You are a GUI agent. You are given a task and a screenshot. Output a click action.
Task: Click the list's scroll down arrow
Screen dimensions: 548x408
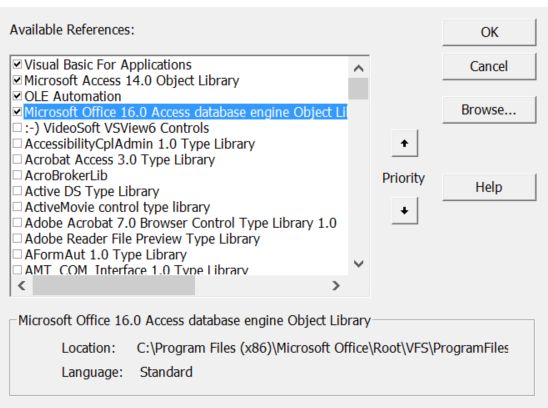coord(358,263)
